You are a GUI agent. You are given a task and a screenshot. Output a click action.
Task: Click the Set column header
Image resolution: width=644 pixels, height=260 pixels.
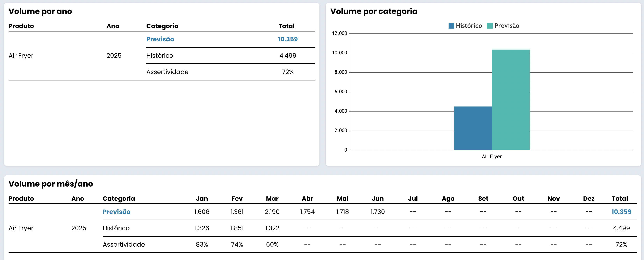[483, 199]
